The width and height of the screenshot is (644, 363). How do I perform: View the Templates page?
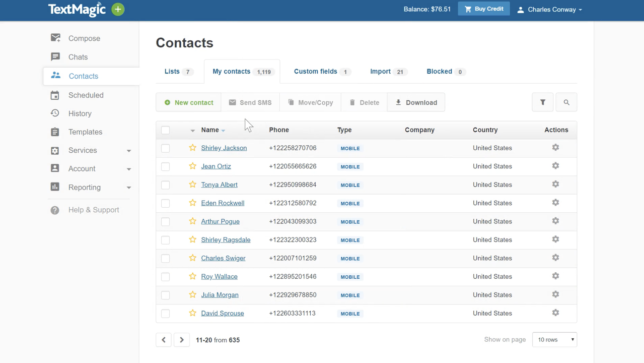(x=85, y=132)
